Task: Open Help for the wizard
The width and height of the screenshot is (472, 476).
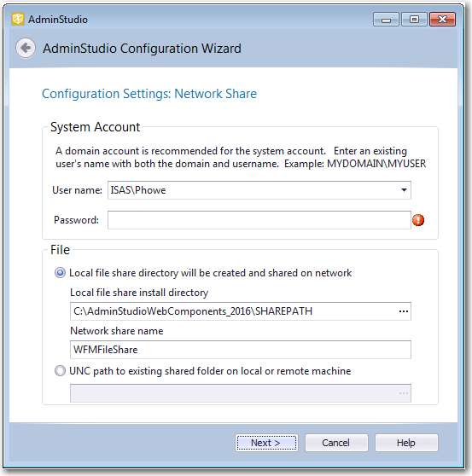Action: tap(406, 443)
